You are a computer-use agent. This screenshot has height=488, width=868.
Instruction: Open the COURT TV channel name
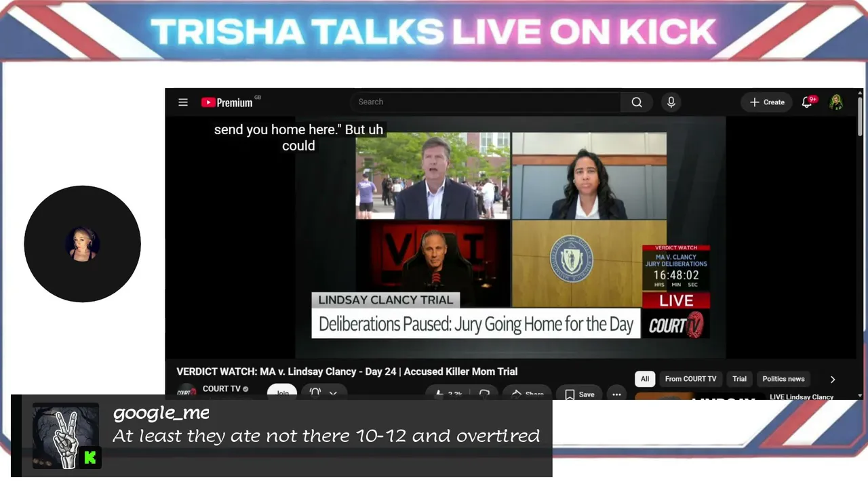[222, 389]
